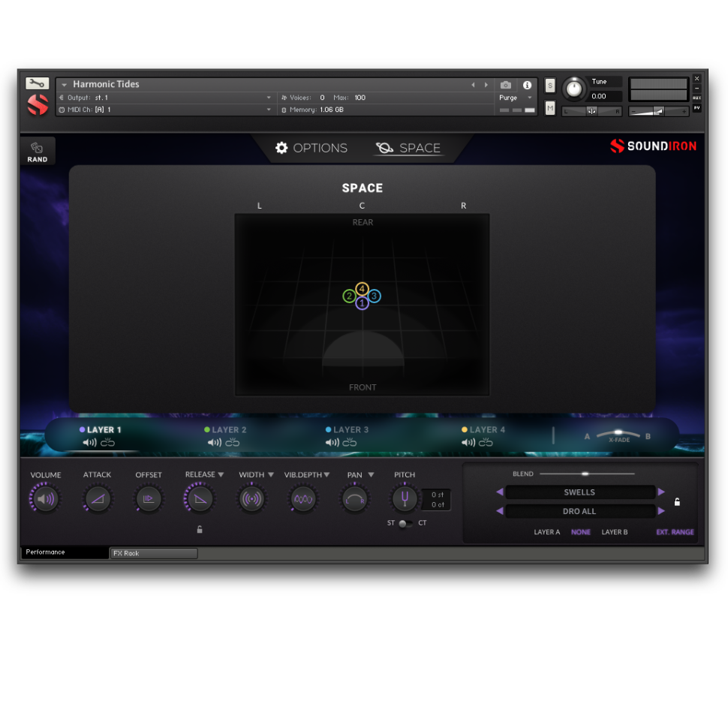Click the Release knob
The width and height of the screenshot is (728, 728).
tap(200, 498)
